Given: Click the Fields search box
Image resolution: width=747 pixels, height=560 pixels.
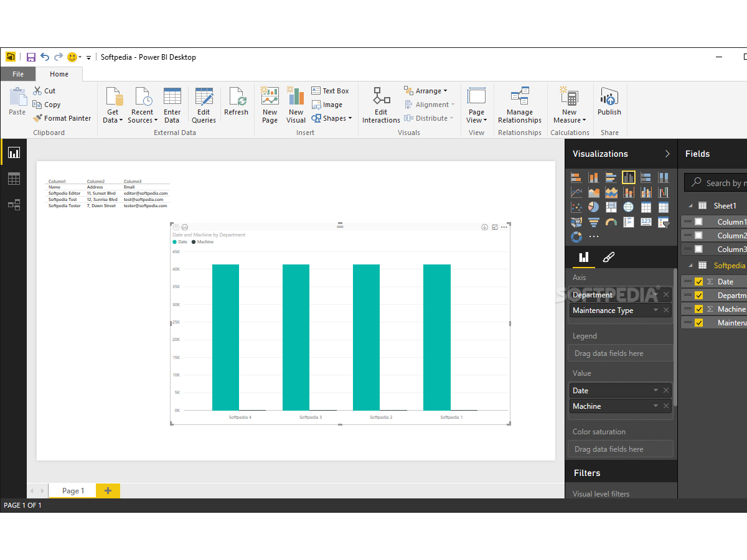Looking at the screenshot, I should tap(722, 183).
